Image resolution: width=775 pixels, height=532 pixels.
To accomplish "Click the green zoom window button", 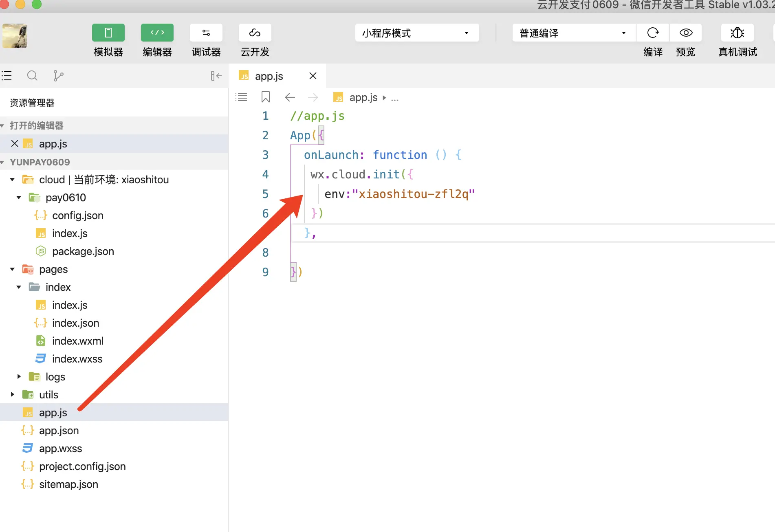I will (x=37, y=4).
